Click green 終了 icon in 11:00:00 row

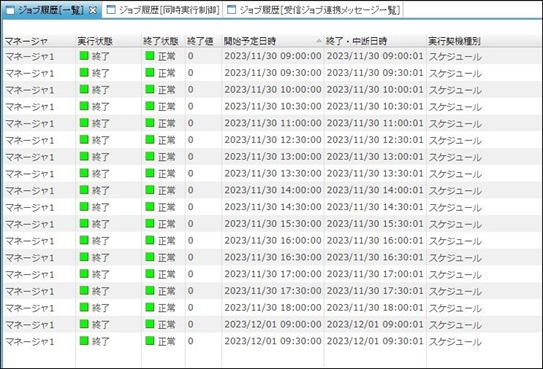(x=84, y=123)
